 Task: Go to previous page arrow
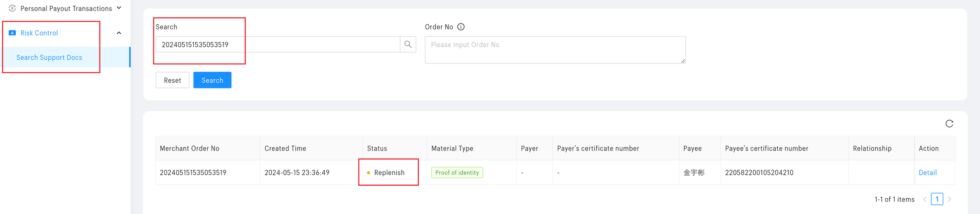[924, 199]
